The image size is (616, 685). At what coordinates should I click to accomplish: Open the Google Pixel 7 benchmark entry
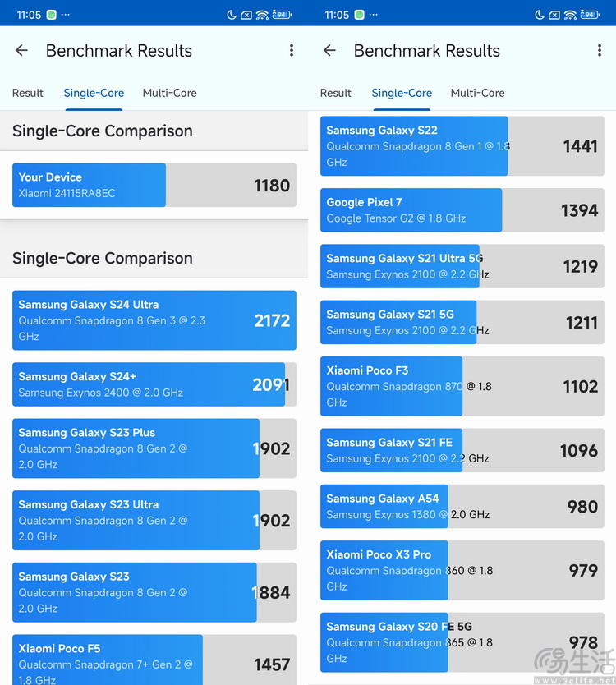pos(462,210)
